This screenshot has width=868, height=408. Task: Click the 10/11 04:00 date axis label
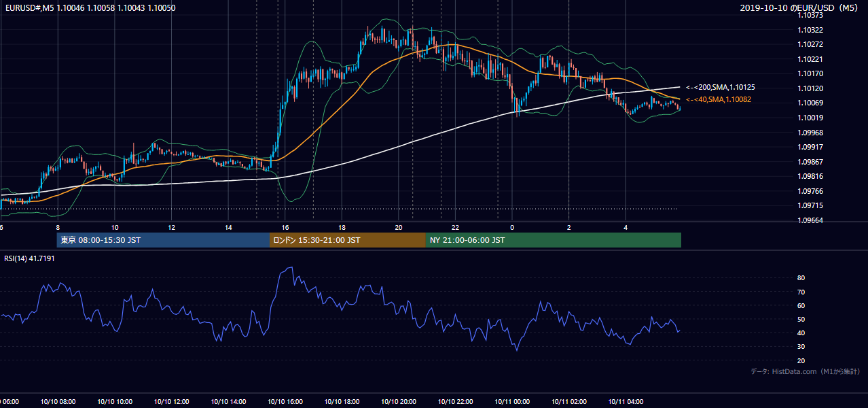coord(626,402)
